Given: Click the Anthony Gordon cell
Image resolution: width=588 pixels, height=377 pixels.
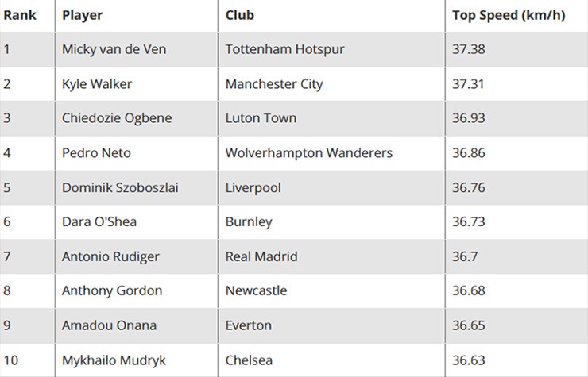Looking at the screenshot, I should pos(112,290).
